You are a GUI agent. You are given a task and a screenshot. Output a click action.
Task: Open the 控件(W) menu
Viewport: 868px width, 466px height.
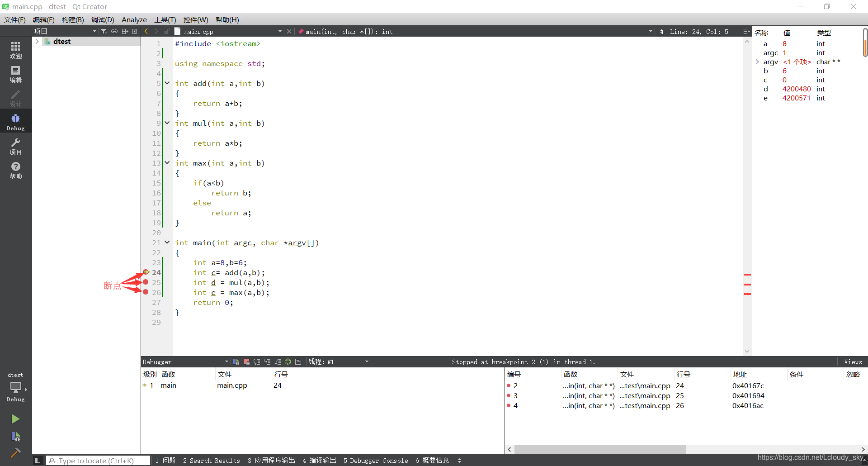click(x=196, y=19)
